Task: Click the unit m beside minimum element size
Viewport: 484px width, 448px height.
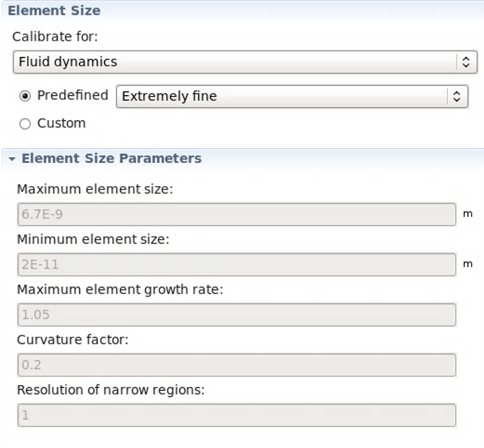Action: coord(468,264)
